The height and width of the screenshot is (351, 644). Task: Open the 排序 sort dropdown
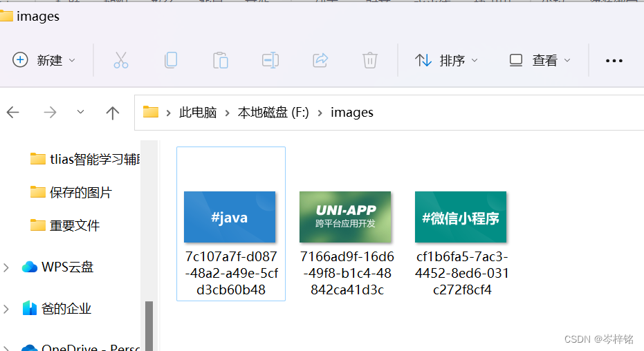pos(446,60)
